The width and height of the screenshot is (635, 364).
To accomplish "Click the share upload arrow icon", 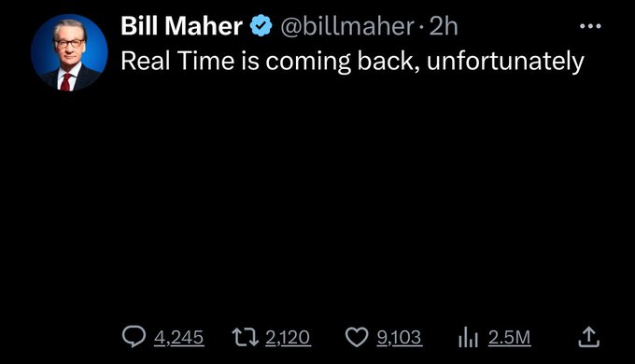I will click(x=588, y=337).
